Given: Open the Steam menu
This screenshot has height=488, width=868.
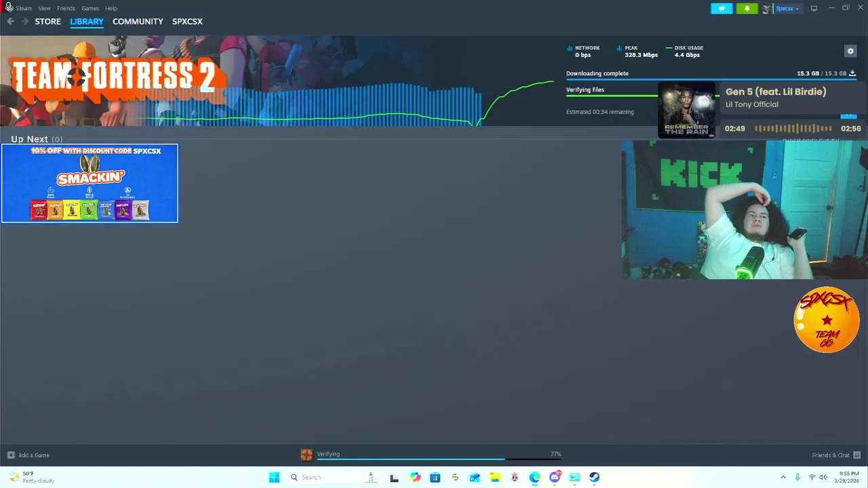Looking at the screenshot, I should 24,8.
